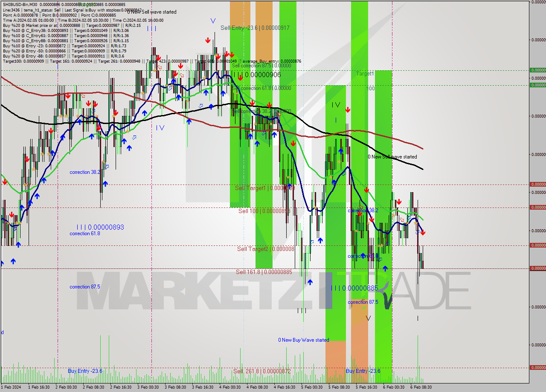Viewport: 546px width, 392px height.
Task: Click the 'I I I 0.00000885' wave label
Action: point(354,288)
